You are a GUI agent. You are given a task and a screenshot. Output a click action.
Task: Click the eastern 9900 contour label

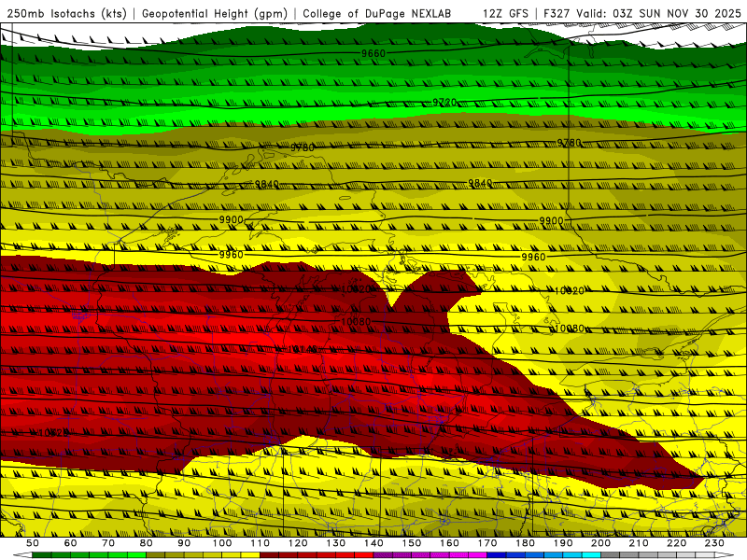[551, 221]
